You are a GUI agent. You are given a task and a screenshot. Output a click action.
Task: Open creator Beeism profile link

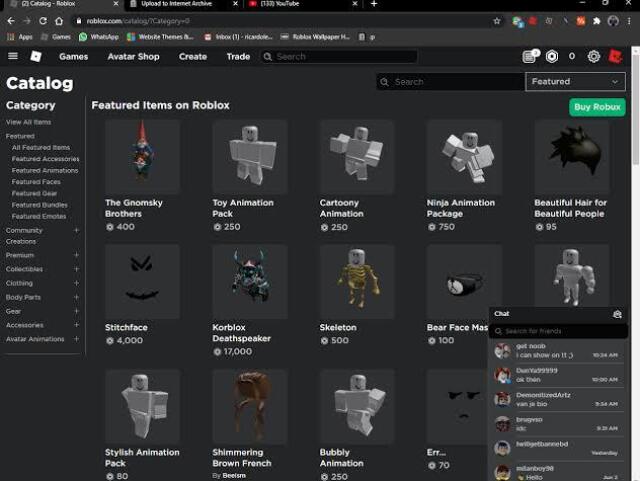234,476
